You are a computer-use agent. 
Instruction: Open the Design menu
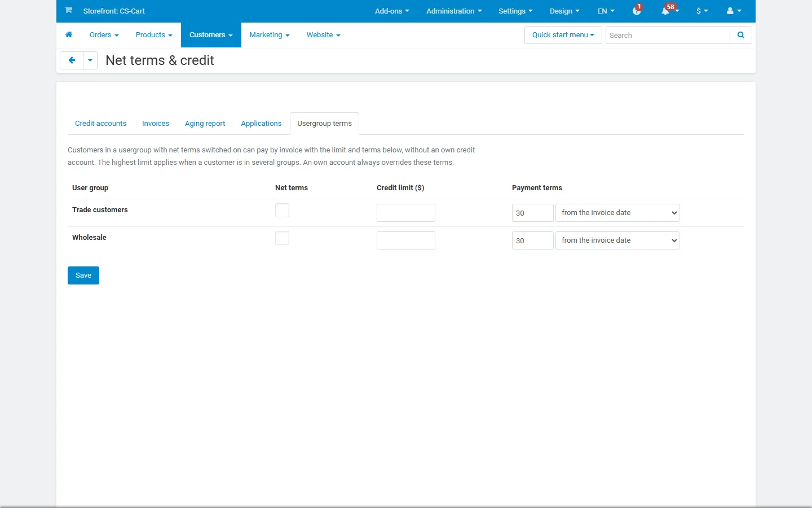pos(564,11)
